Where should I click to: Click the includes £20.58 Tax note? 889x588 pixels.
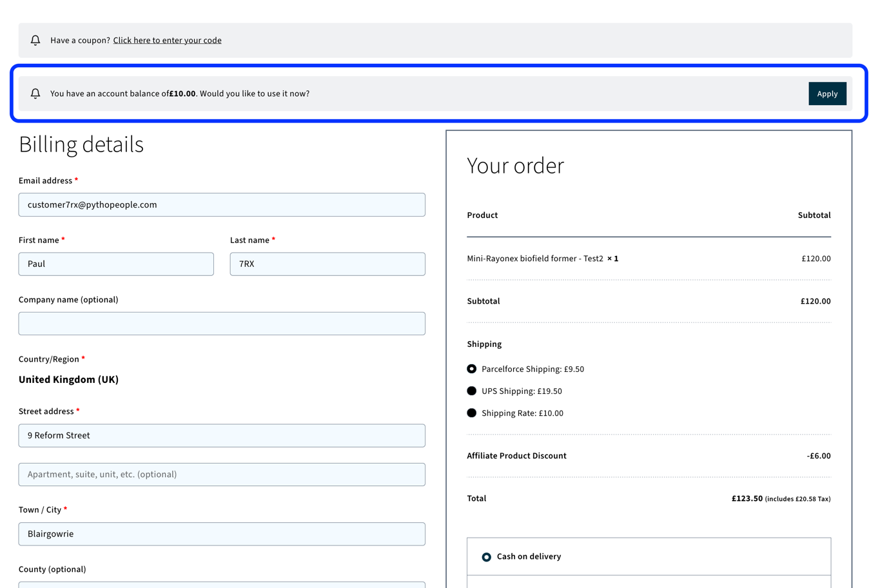click(x=798, y=499)
